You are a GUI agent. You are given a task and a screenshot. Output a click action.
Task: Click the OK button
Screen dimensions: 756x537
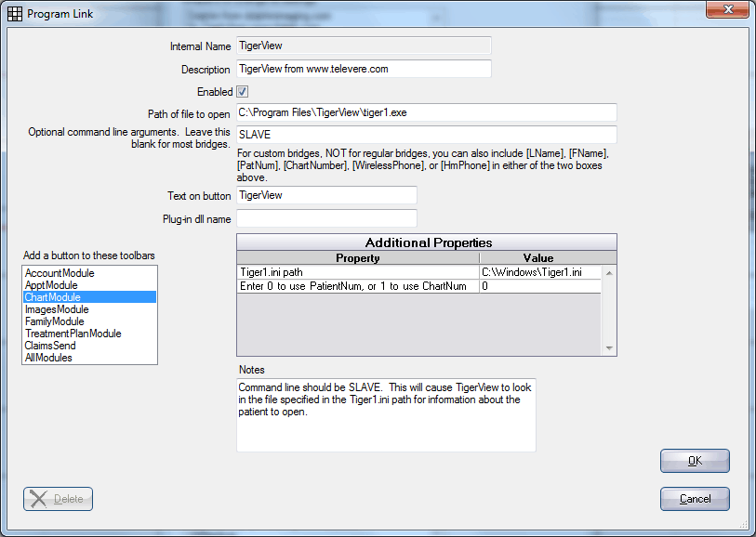[695, 461]
